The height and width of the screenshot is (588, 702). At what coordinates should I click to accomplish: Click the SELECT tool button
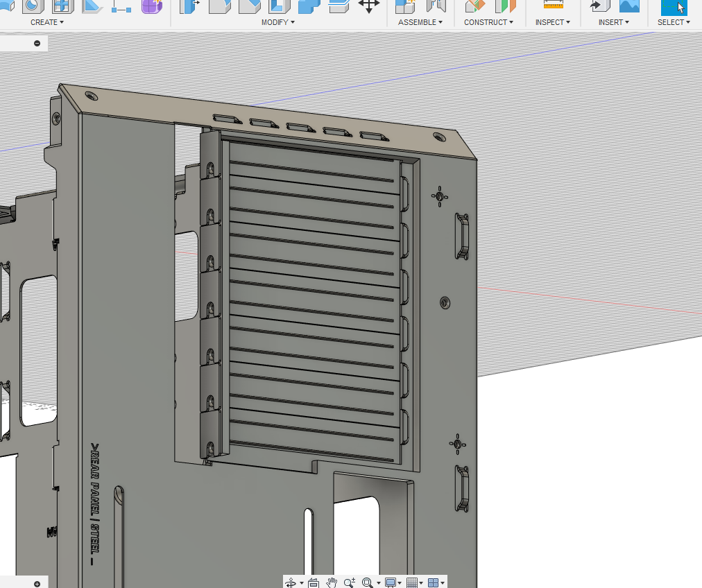[674, 9]
